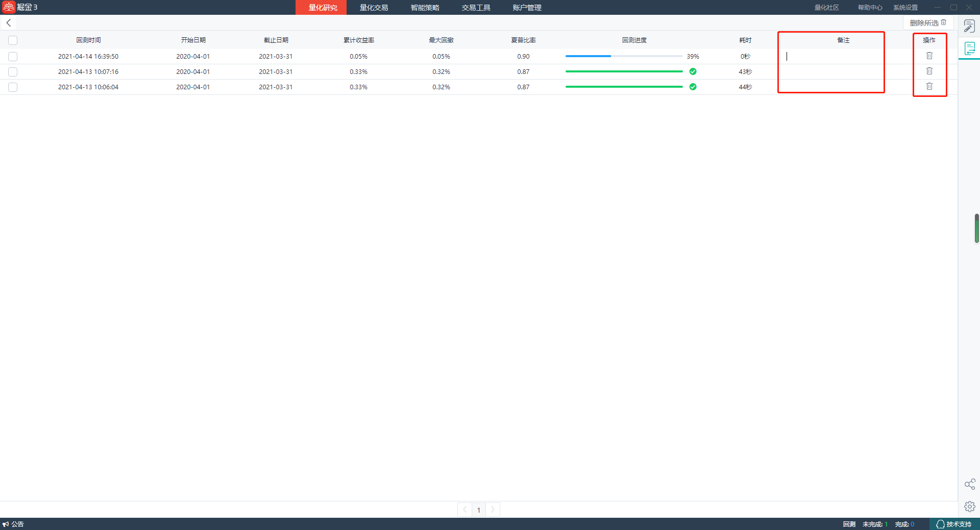
Task: Click the right-side vertical scrollbar handle
Action: click(977, 228)
